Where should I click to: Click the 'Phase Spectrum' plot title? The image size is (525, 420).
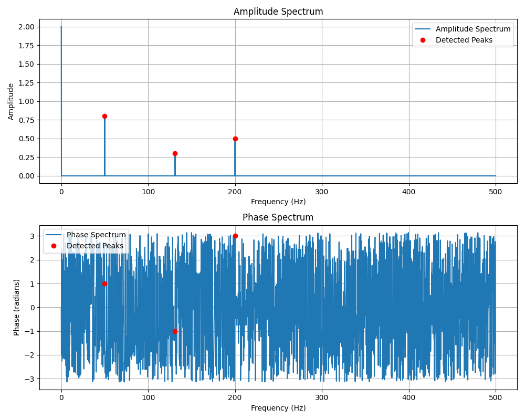coord(278,217)
